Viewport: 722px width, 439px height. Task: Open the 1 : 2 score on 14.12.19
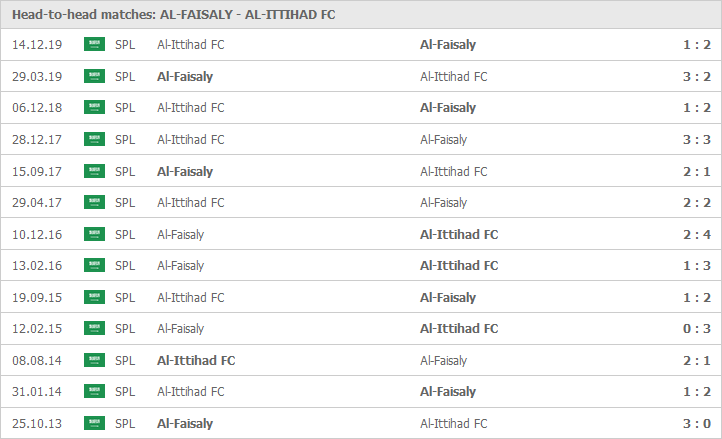click(x=697, y=45)
